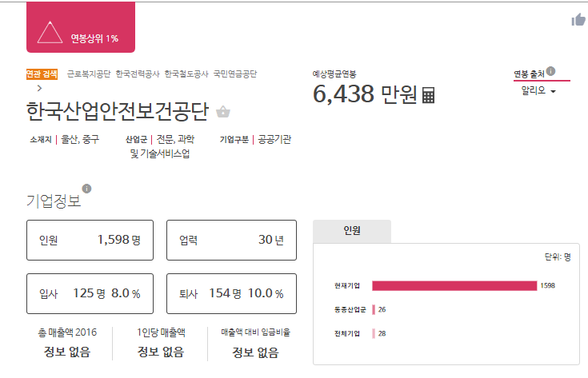Click industry value 전문, 과학 및 기술서비스업
The height and width of the screenshot is (378, 588).
tap(162, 146)
